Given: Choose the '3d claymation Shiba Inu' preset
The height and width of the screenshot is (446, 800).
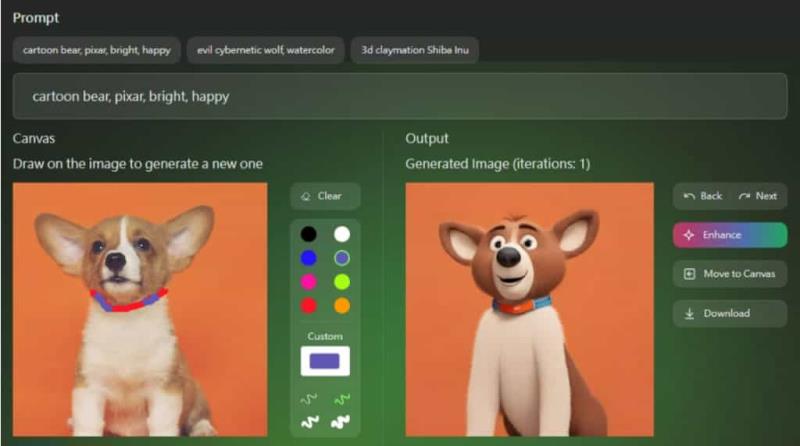Looking at the screenshot, I should click(415, 50).
